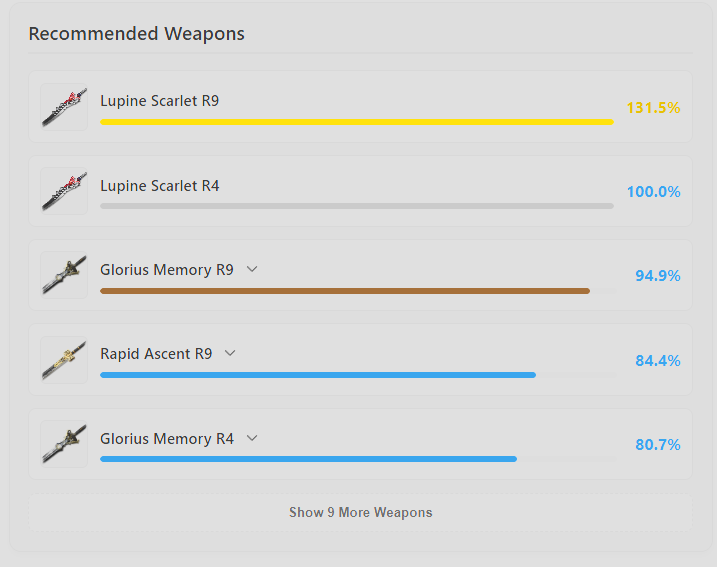Click the Glorius Memory R4 sword icon

pyautogui.click(x=64, y=443)
